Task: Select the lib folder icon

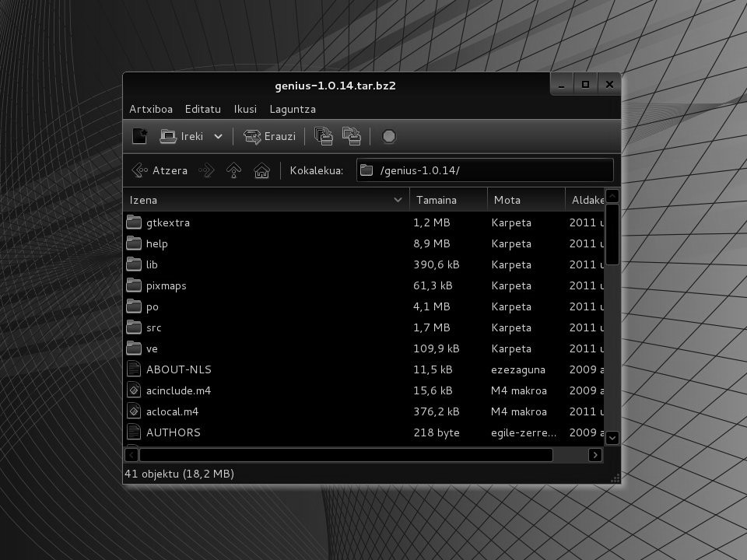Action: point(134,264)
